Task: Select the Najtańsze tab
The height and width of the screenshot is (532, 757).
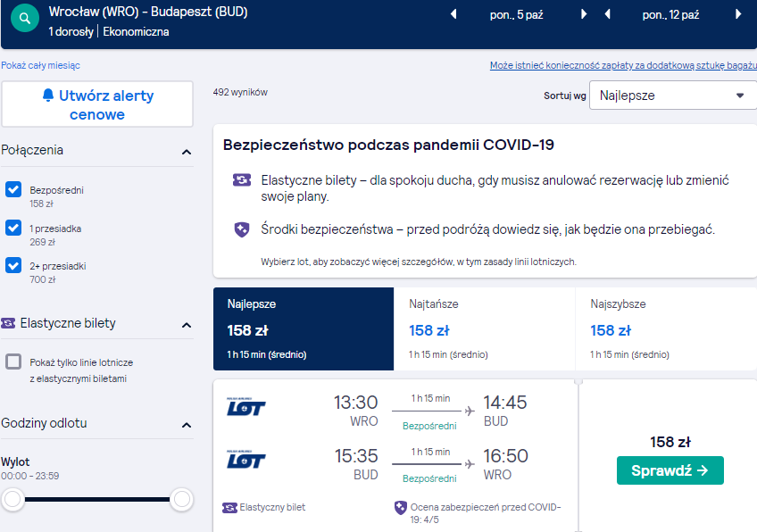Action: pos(484,329)
